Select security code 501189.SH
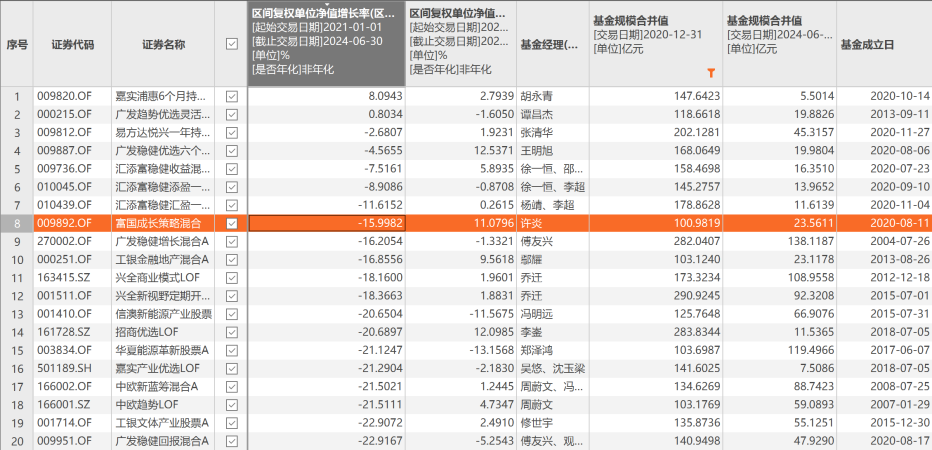 (x=64, y=369)
